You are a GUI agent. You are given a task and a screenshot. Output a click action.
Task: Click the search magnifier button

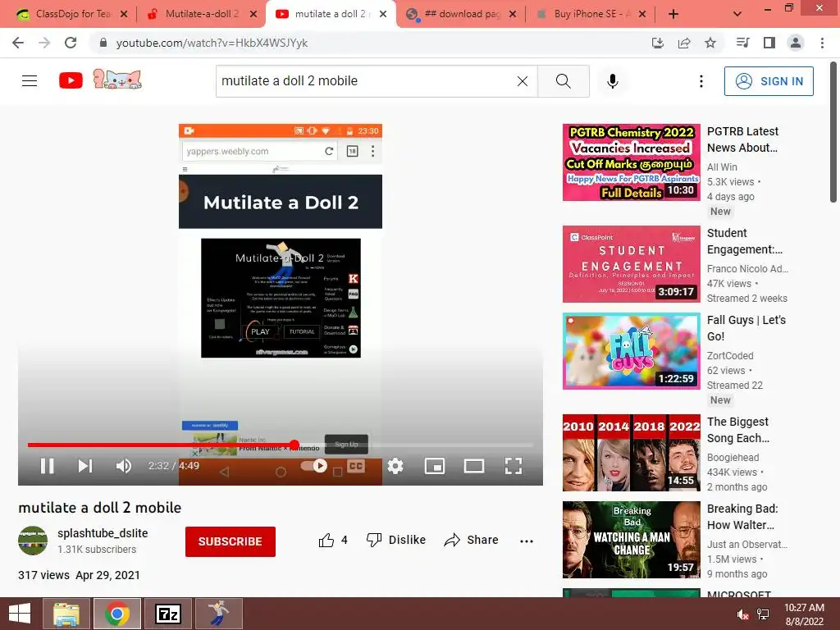click(563, 81)
